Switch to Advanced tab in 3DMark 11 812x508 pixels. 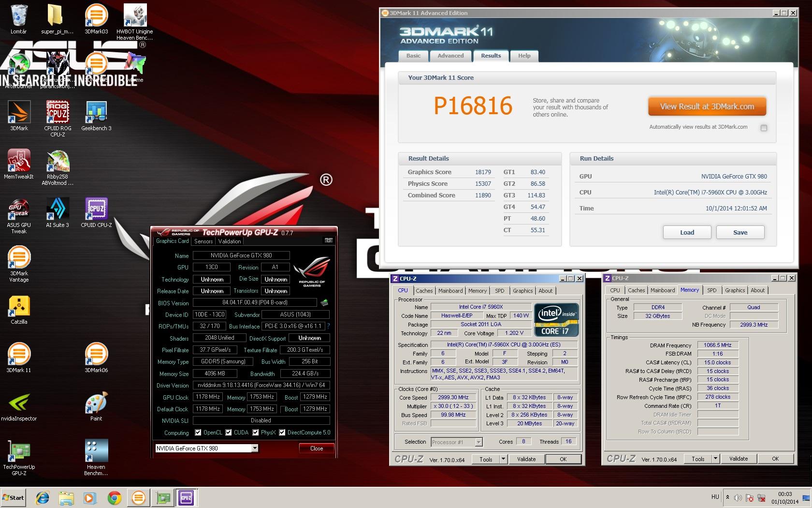[450, 56]
